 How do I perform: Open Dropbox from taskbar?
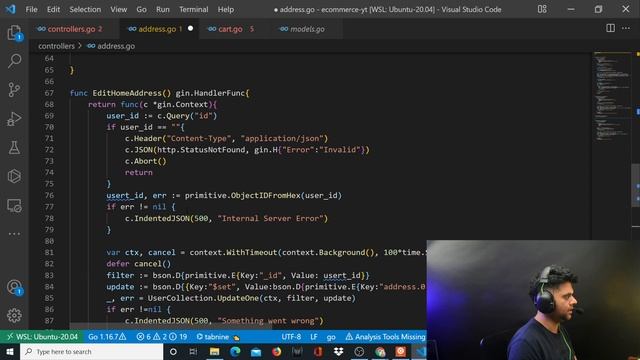[x=338, y=351]
